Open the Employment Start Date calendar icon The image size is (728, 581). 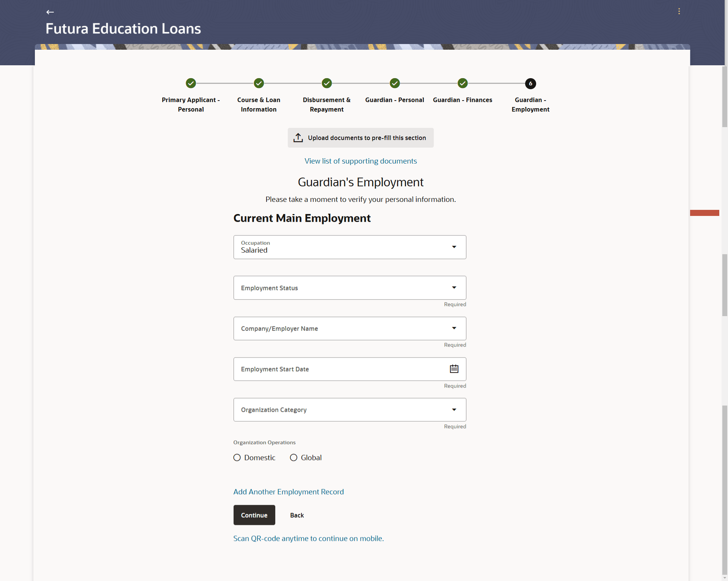[454, 369]
